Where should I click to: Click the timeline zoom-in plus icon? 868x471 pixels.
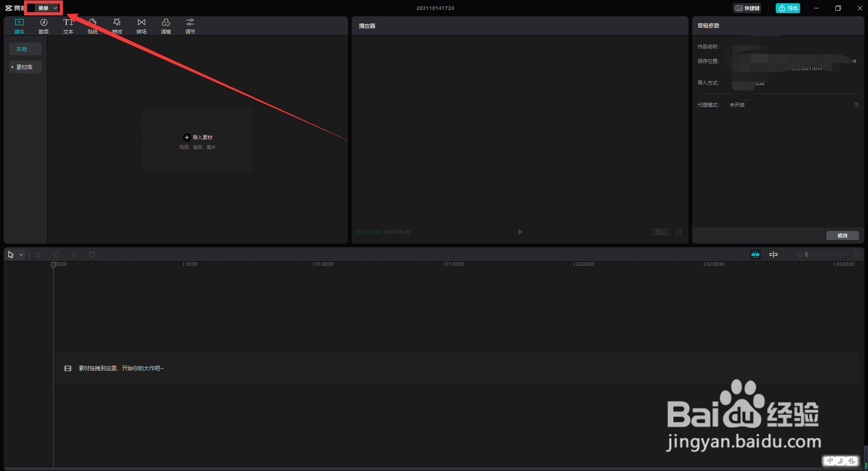[857, 254]
